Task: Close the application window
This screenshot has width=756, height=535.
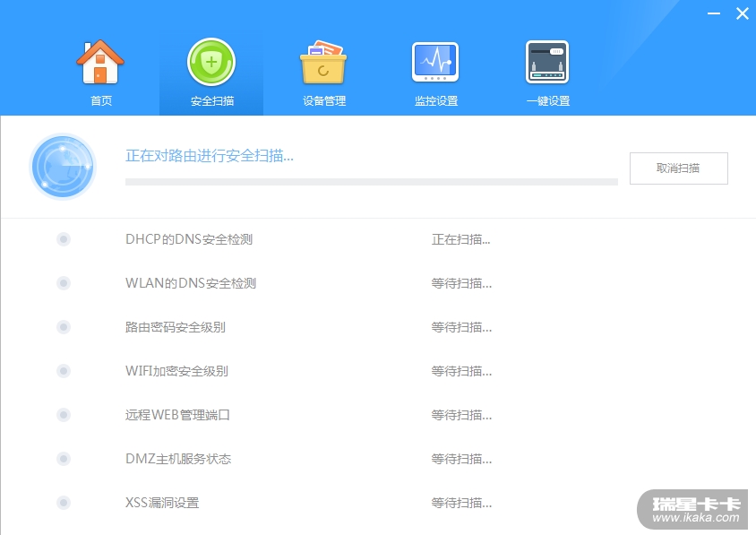Action: [742, 13]
